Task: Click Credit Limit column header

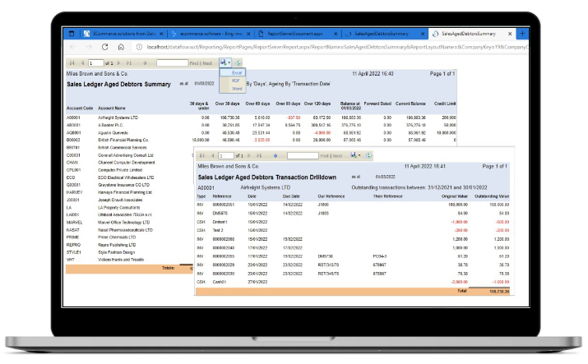Action: pyautogui.click(x=445, y=104)
